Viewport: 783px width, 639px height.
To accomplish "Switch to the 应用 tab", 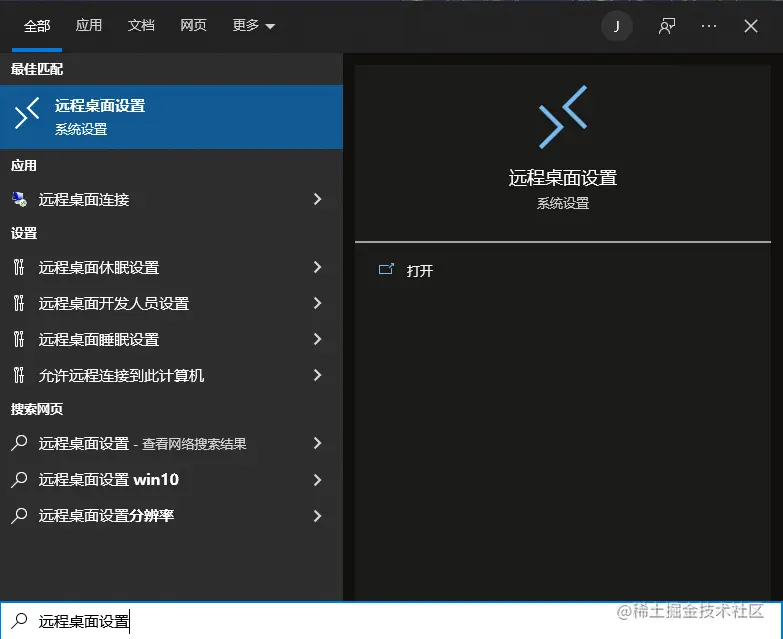I will 89,25.
